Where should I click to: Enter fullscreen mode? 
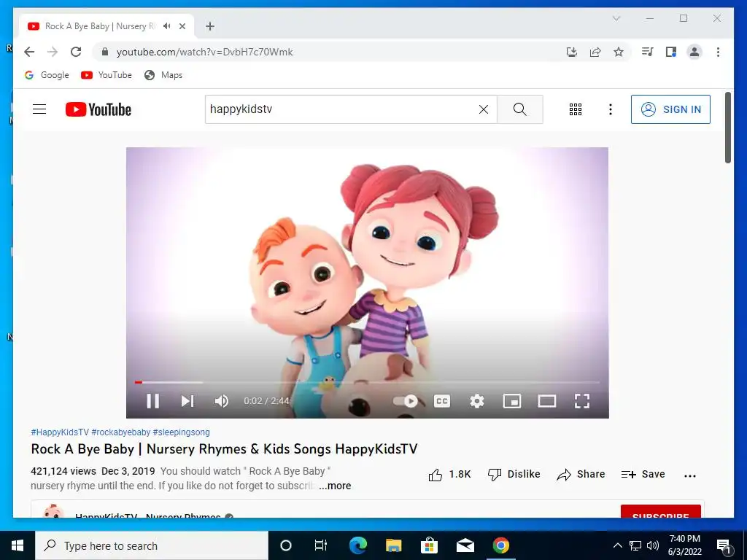coord(581,401)
